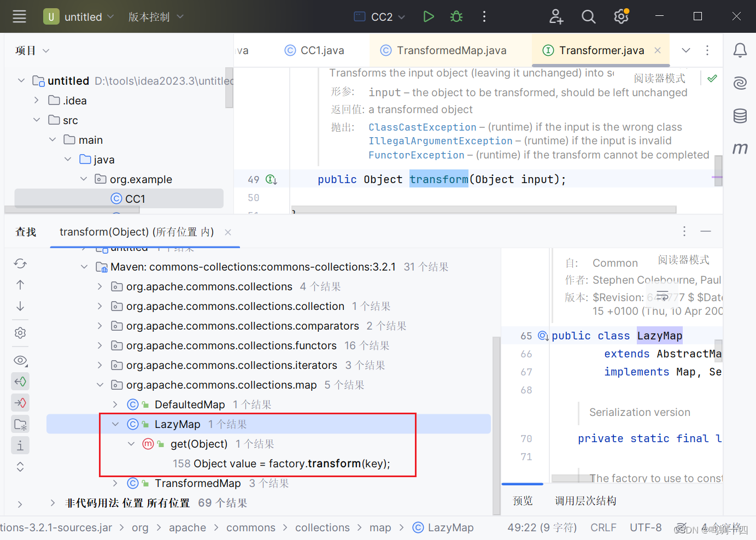The image size is (756, 540).
Task: Click the CRLF line separator widget
Action: [x=603, y=527]
